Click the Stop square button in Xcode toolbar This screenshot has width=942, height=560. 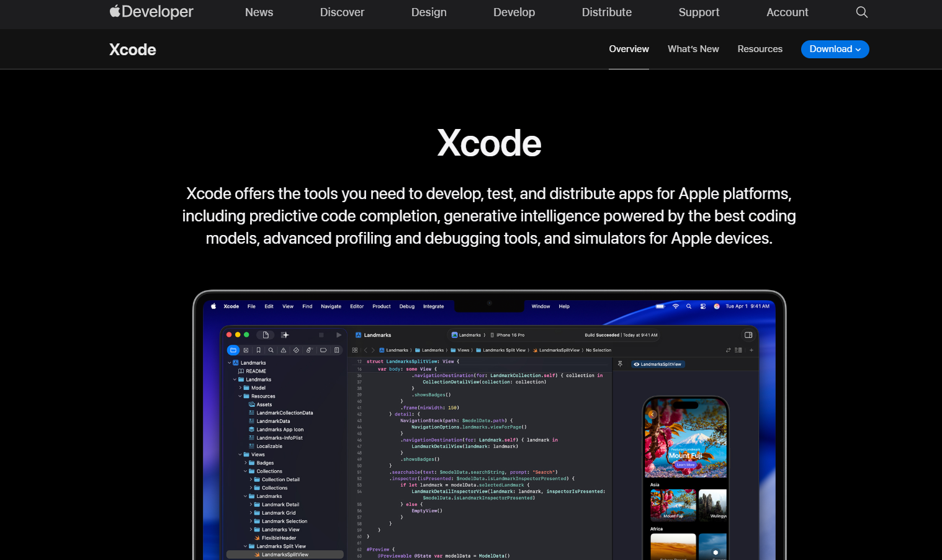pyautogui.click(x=321, y=335)
